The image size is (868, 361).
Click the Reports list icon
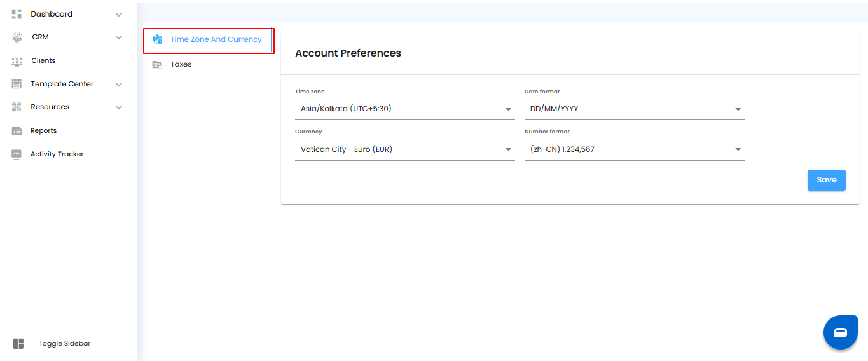17,131
